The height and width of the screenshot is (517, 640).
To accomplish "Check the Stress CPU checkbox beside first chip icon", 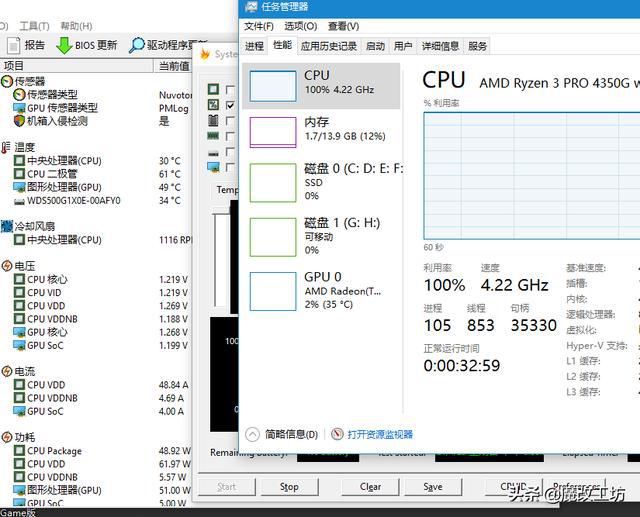I will 230,89.
